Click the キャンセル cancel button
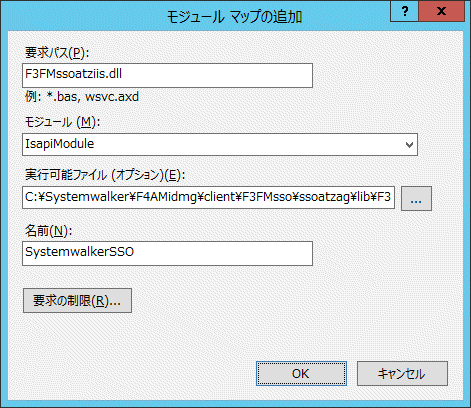 [x=402, y=374]
